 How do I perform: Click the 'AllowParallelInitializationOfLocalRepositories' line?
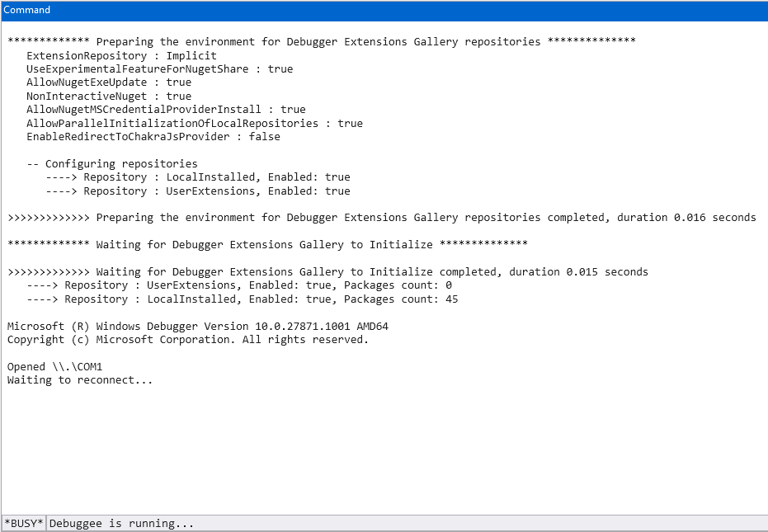click(x=194, y=124)
